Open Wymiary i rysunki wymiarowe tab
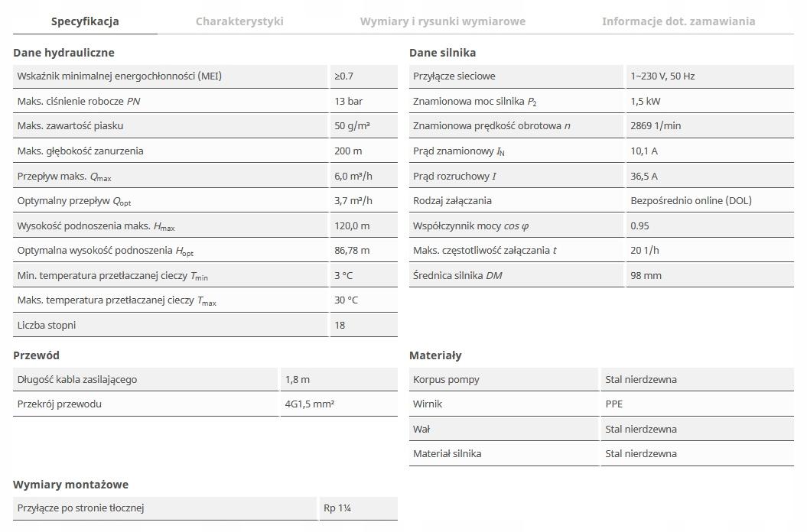This screenshot has height=532, width=807. coord(442,21)
